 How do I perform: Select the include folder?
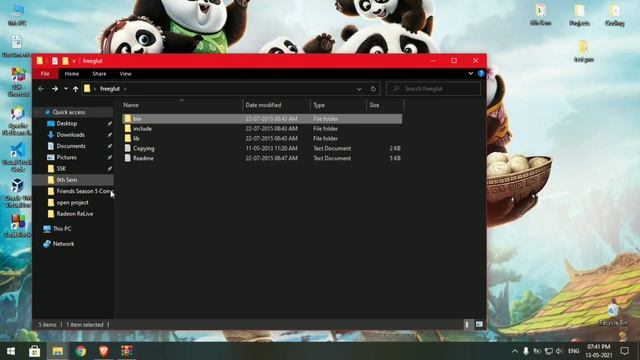tap(262, 129)
